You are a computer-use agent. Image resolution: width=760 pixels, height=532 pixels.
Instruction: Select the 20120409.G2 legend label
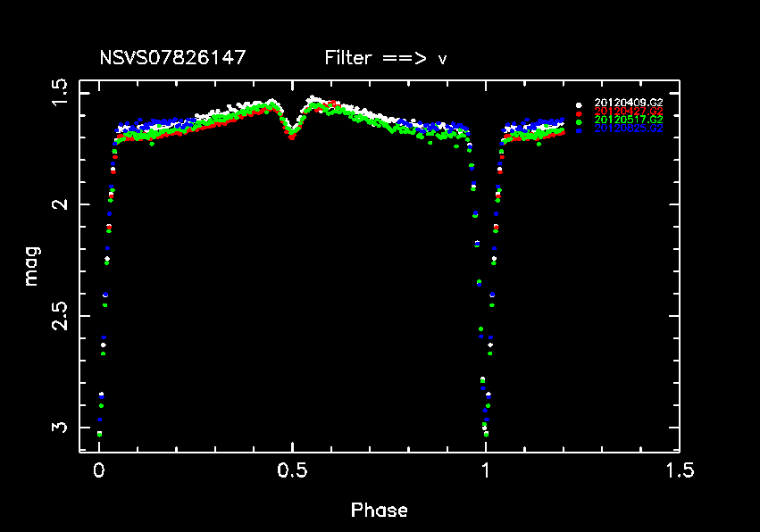pyautogui.click(x=629, y=104)
